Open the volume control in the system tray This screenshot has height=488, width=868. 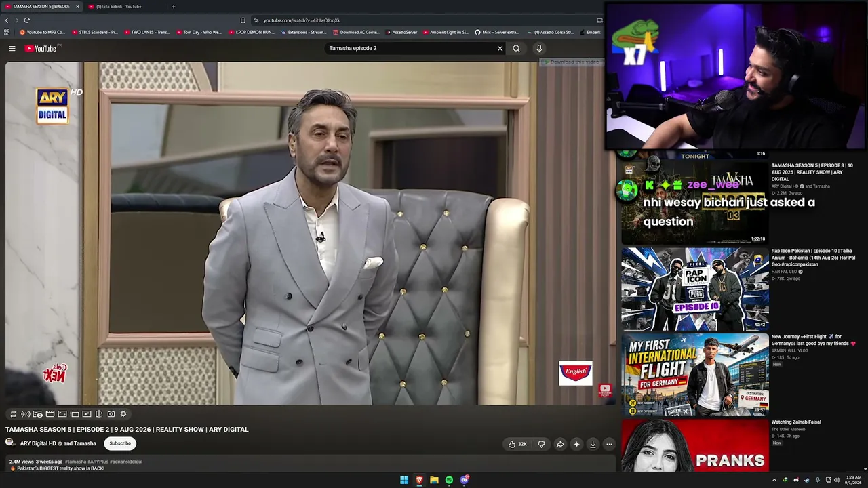point(836,480)
